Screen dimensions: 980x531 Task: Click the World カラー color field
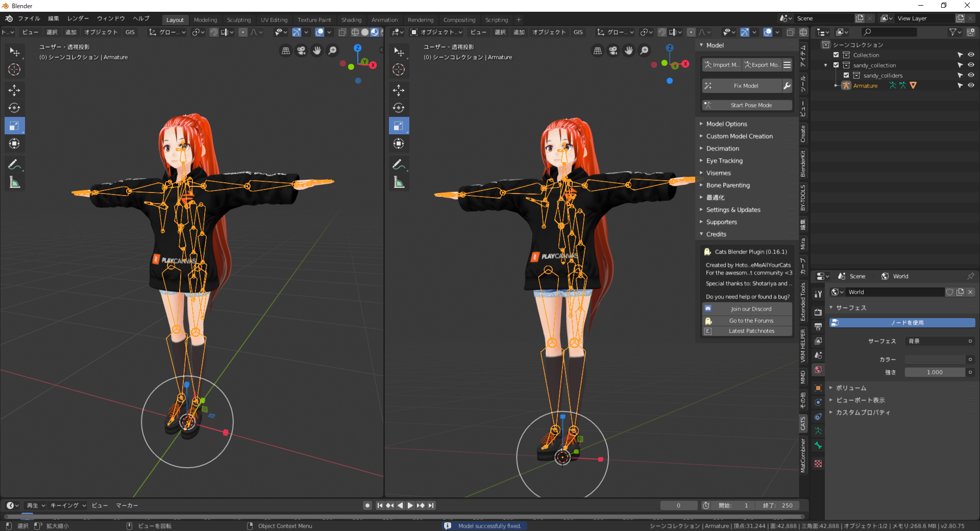[x=935, y=359]
